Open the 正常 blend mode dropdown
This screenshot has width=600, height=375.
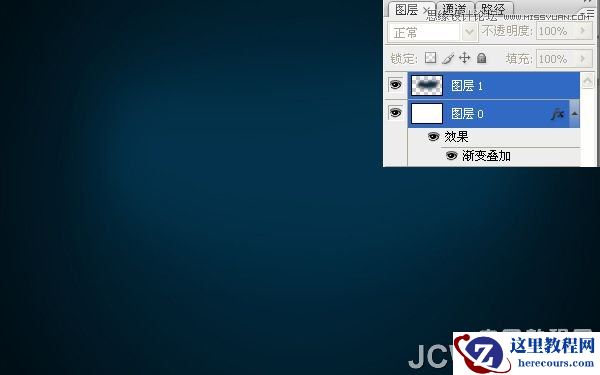[x=433, y=32]
